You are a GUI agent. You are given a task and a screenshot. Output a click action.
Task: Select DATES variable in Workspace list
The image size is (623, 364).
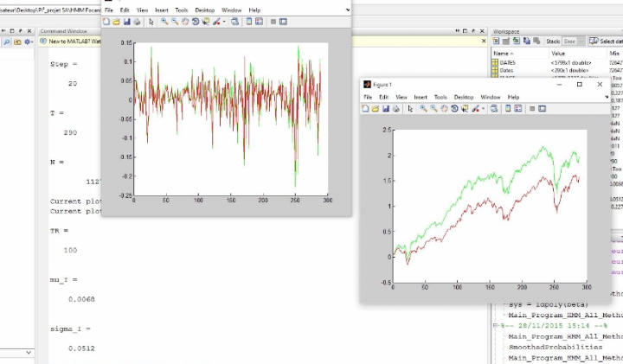click(x=507, y=63)
